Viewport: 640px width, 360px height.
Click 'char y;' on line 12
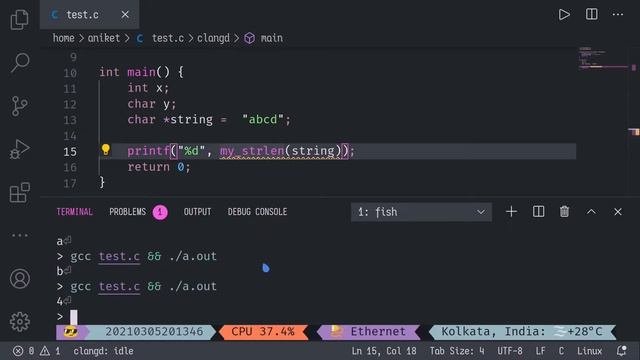coord(151,104)
